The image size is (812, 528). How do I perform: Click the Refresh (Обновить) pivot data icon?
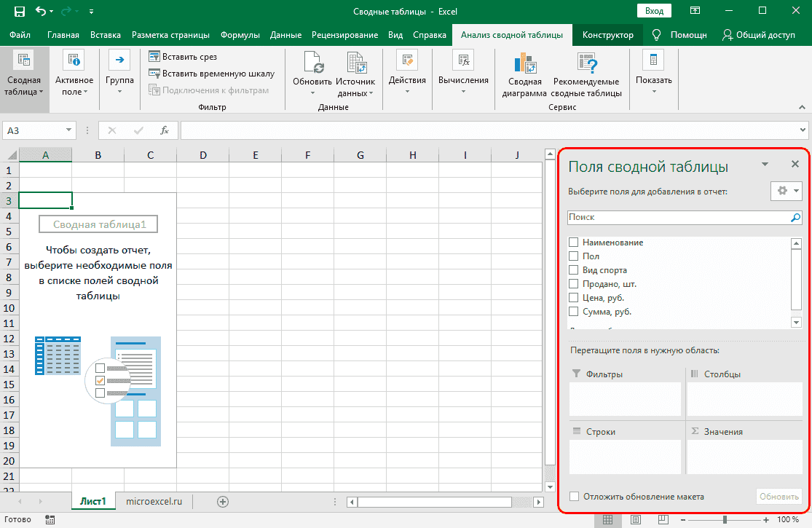coord(312,65)
